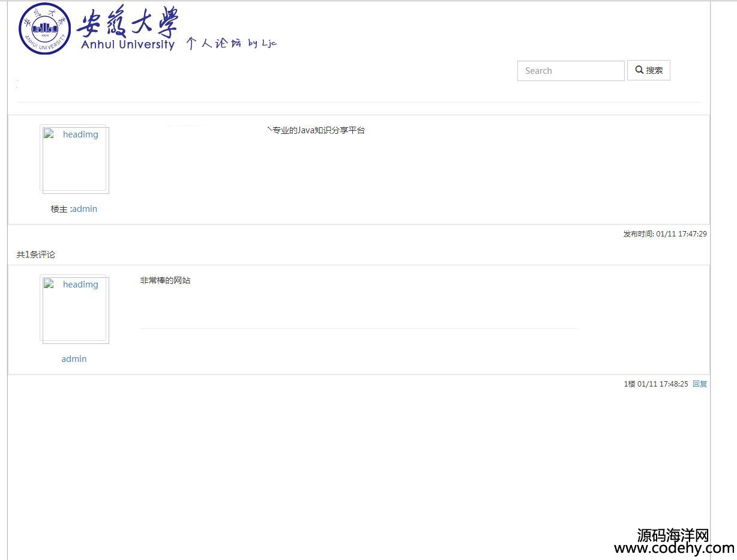Click the '1楼 01/11 17:48:25' floor timestamp
737x560 pixels.
pos(655,384)
